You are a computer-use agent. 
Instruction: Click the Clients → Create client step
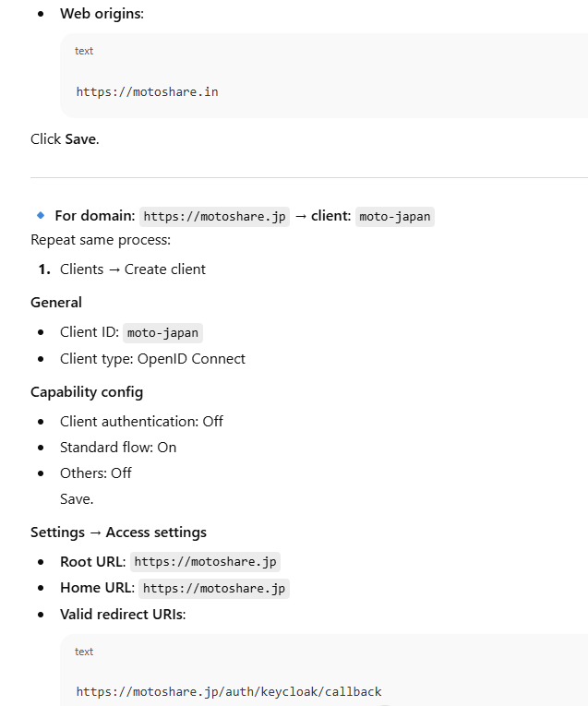[133, 269]
